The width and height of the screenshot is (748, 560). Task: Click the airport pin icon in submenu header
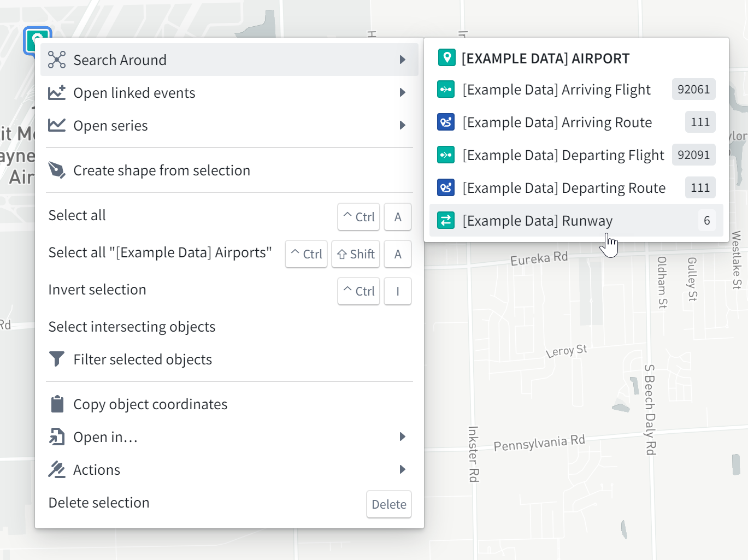(x=446, y=57)
